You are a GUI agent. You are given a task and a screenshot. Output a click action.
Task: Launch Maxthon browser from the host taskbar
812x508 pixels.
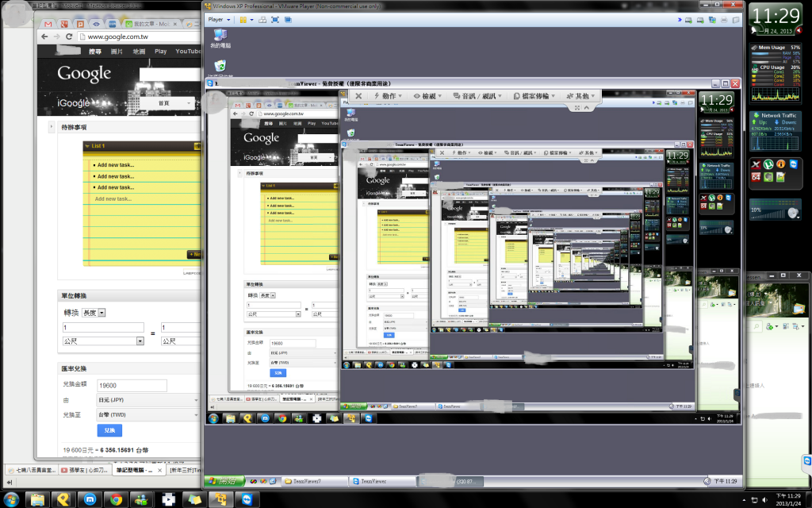[90, 500]
